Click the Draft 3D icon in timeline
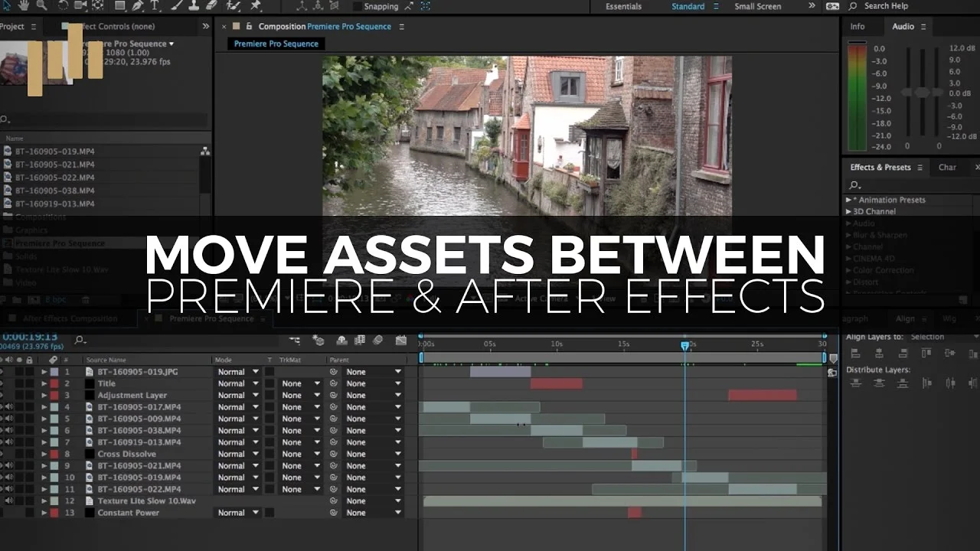 (318, 340)
